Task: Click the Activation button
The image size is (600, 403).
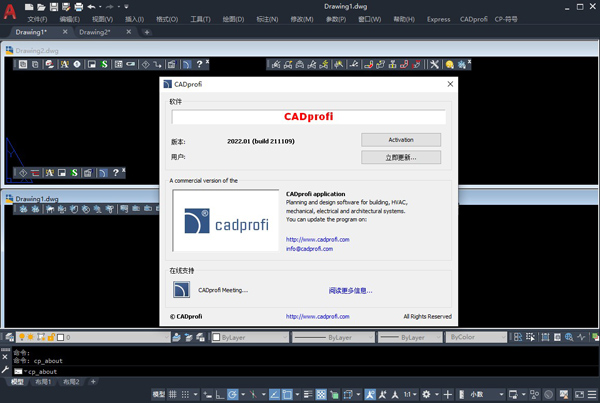Action: 401,140
